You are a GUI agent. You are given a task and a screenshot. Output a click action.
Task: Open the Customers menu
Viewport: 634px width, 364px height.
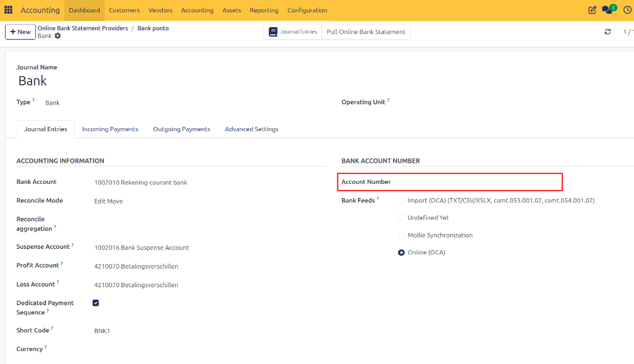click(x=124, y=10)
